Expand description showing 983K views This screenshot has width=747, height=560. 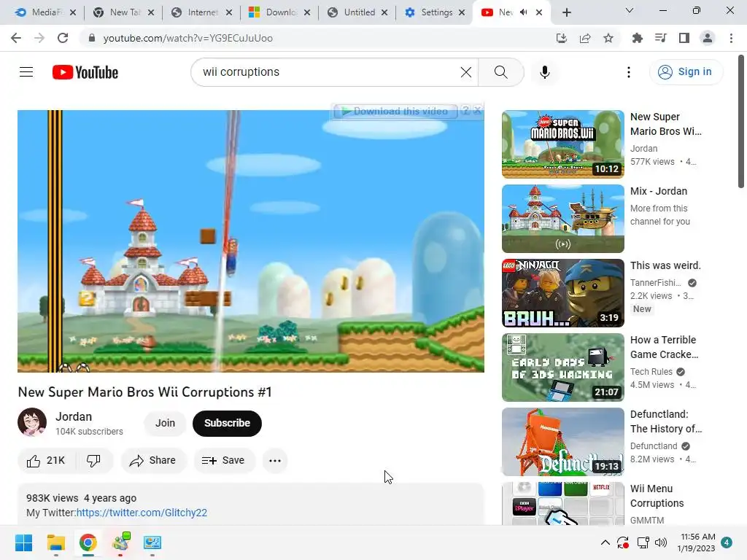tap(251, 505)
